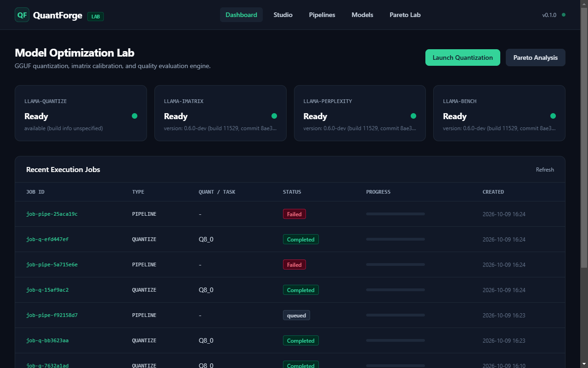The height and width of the screenshot is (368, 588).
Task: Open job job-q-15af9ac2
Action: click(x=47, y=290)
